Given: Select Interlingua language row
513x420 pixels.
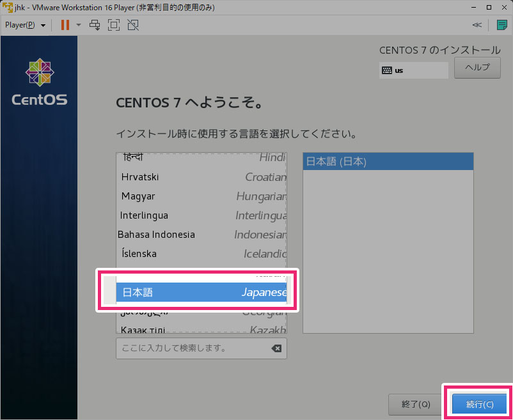Looking at the screenshot, I should [x=201, y=215].
